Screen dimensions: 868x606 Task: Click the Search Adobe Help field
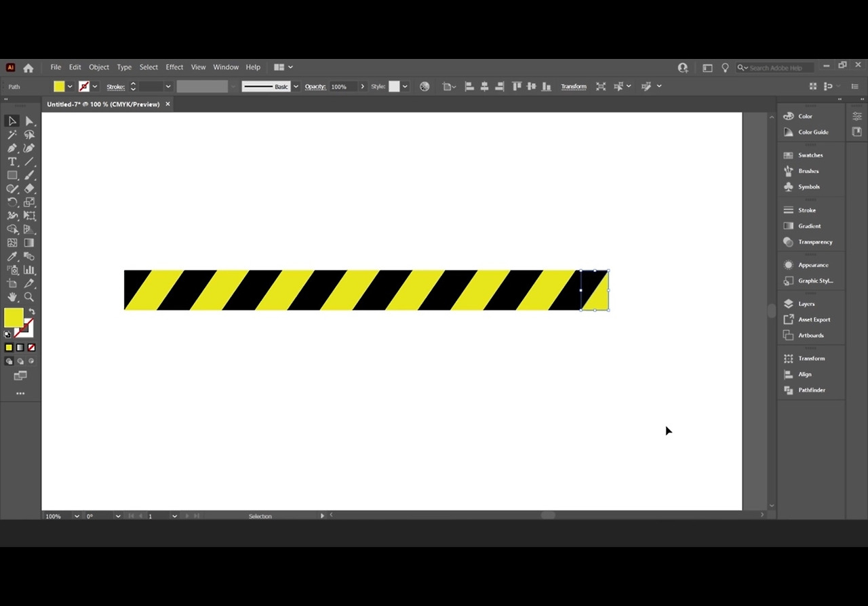tap(776, 68)
